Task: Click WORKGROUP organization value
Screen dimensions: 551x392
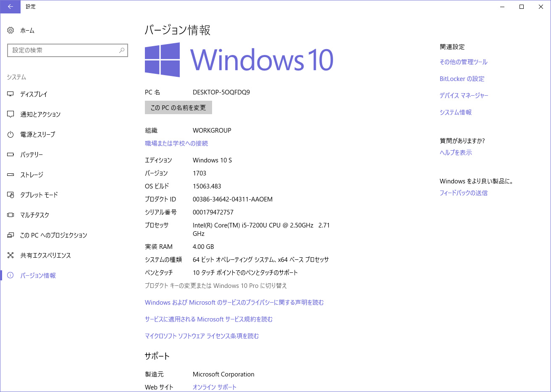Action: (x=212, y=130)
